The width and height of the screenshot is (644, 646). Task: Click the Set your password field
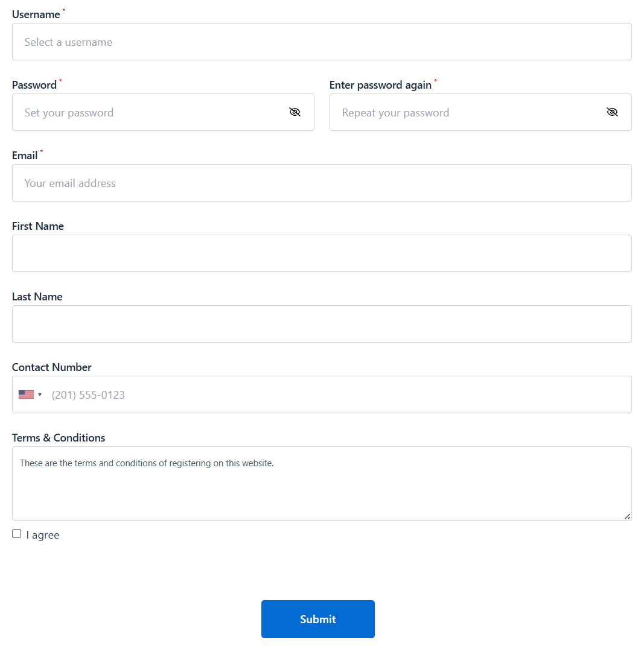(163, 112)
